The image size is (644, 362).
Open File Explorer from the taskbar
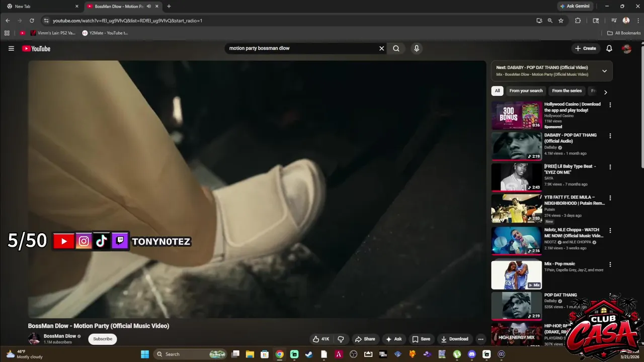coord(250,354)
